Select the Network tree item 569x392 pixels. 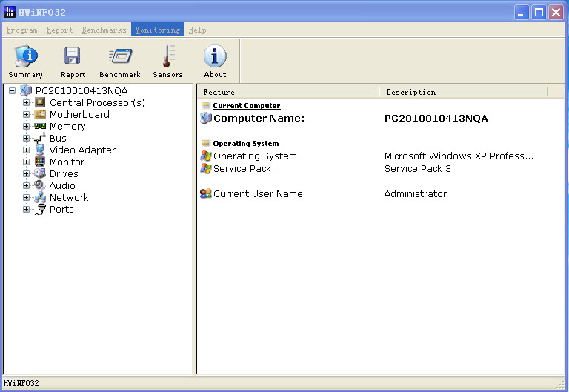click(x=68, y=198)
